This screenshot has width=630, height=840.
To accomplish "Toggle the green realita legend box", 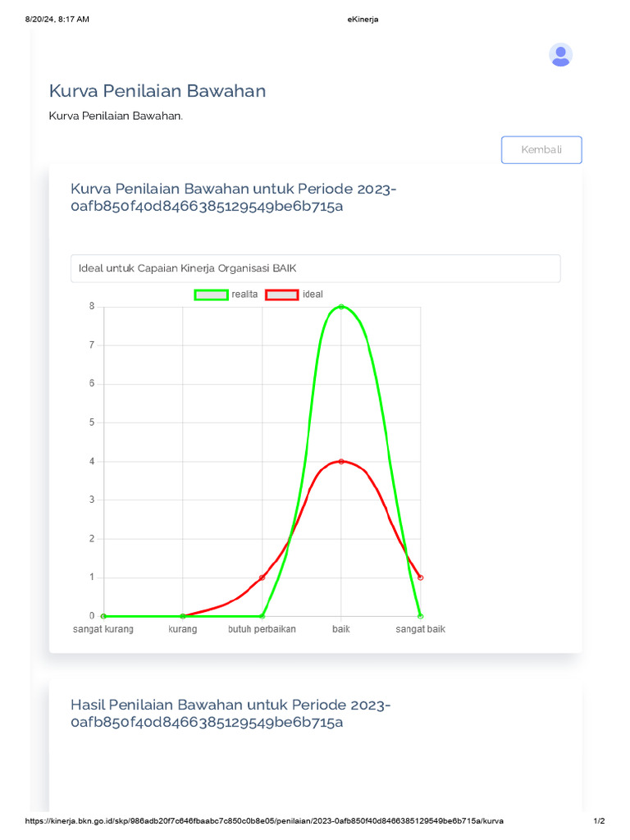I will pyautogui.click(x=211, y=294).
